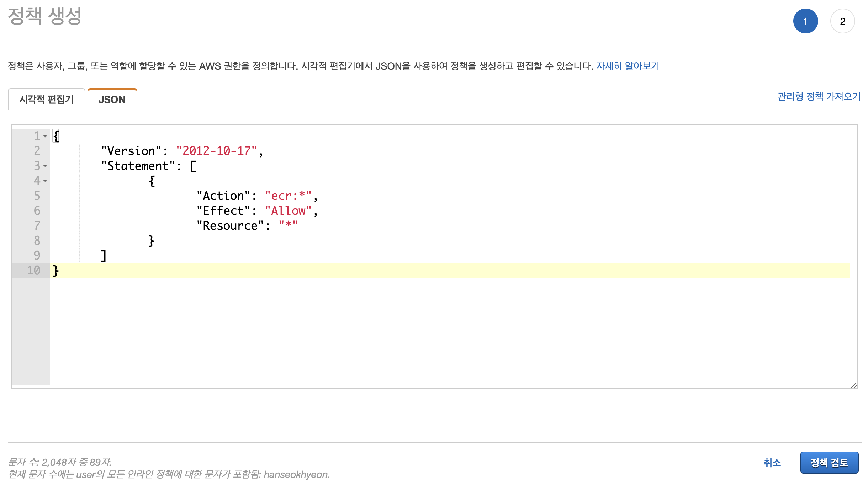Click step 1 circle indicator
Screen dimensions: 868x480
[x=805, y=21]
